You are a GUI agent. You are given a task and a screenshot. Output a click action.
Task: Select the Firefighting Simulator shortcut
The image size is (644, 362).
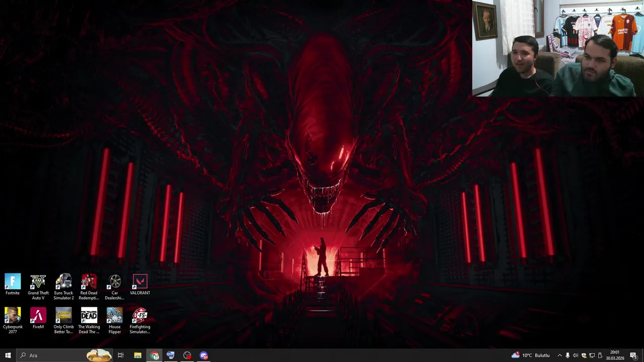coord(140,321)
